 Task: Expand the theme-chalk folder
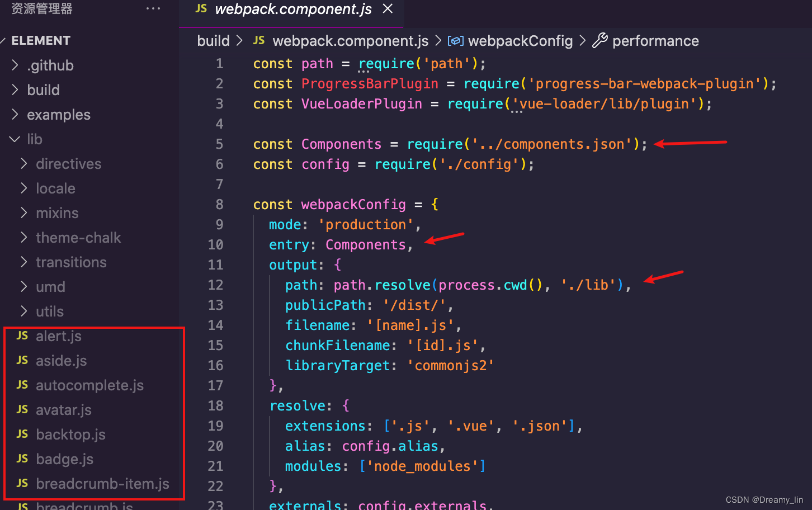click(x=78, y=238)
